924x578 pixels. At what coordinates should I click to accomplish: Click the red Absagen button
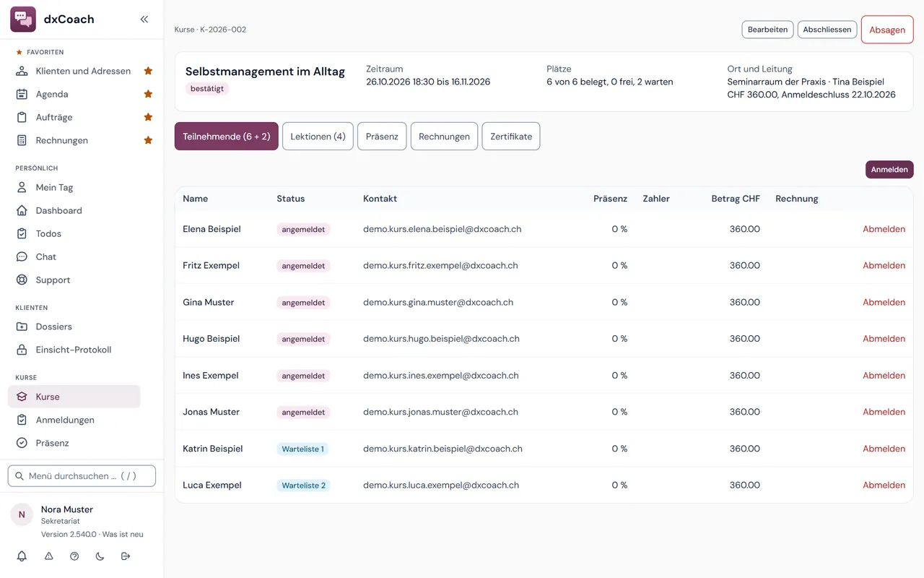click(887, 30)
